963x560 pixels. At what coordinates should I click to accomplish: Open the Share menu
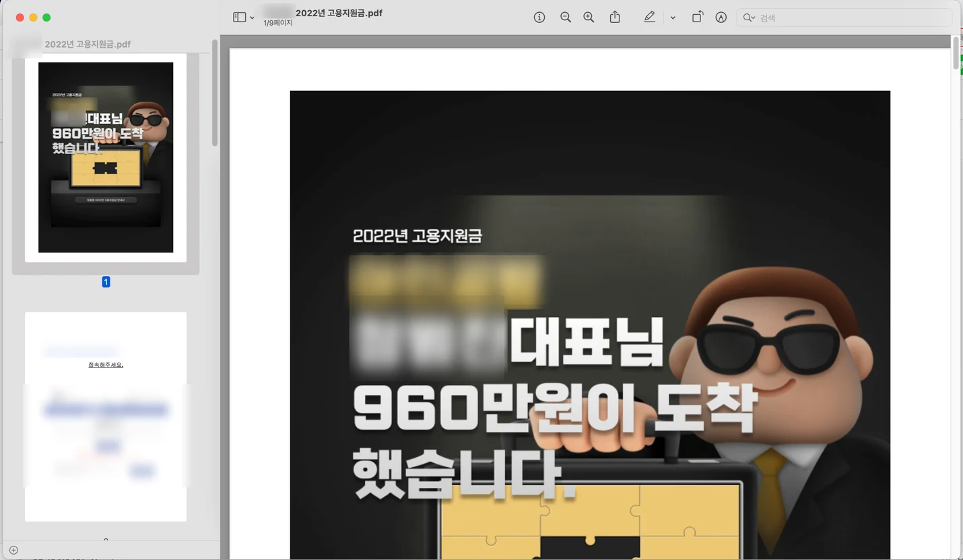click(x=615, y=17)
